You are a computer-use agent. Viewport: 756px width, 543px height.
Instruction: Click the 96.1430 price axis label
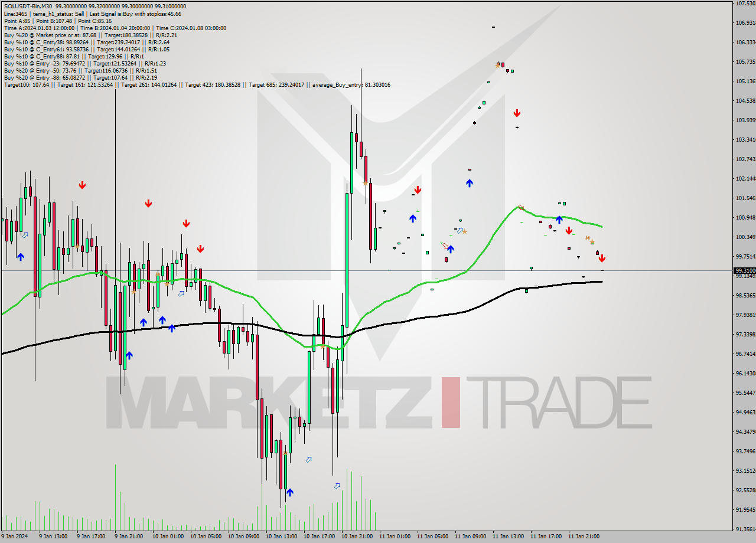[745, 373]
